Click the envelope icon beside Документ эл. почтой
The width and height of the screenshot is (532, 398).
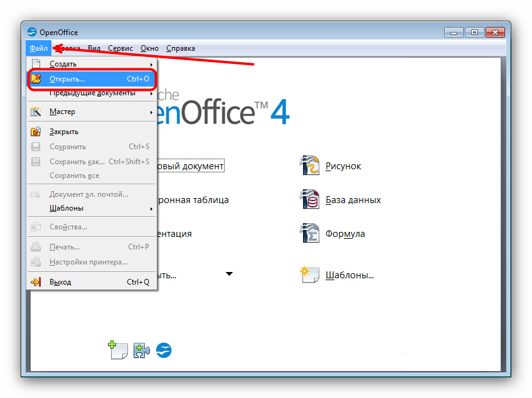pyautogui.click(x=36, y=194)
